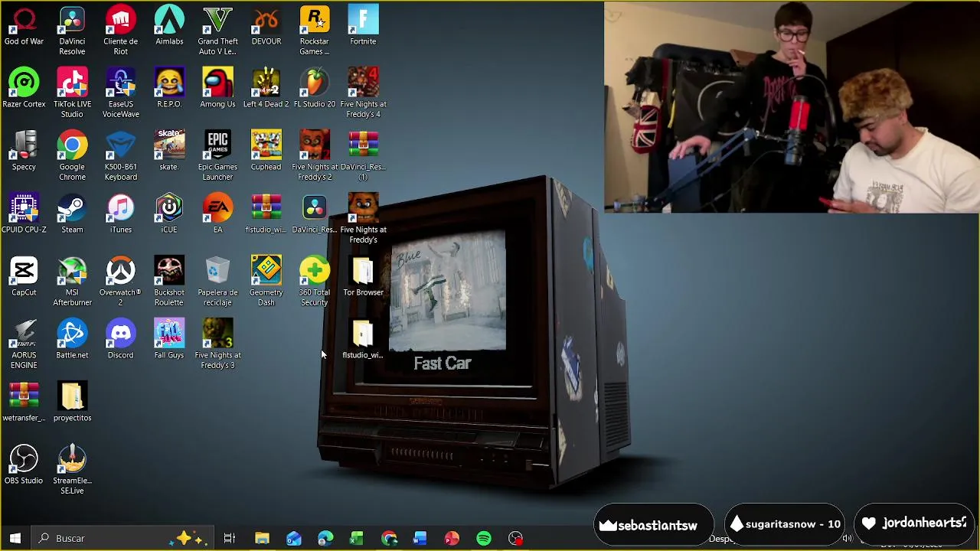Launch MSI Afterburner icon

72,282
